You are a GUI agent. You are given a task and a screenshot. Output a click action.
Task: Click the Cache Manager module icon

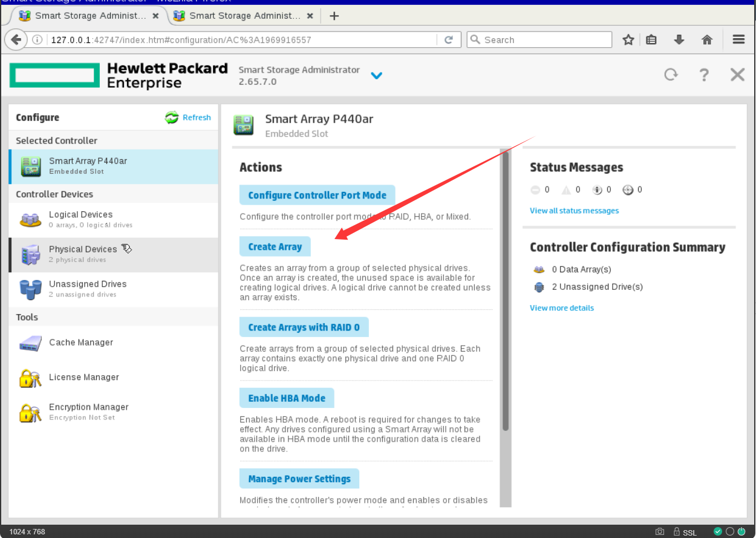coord(30,343)
